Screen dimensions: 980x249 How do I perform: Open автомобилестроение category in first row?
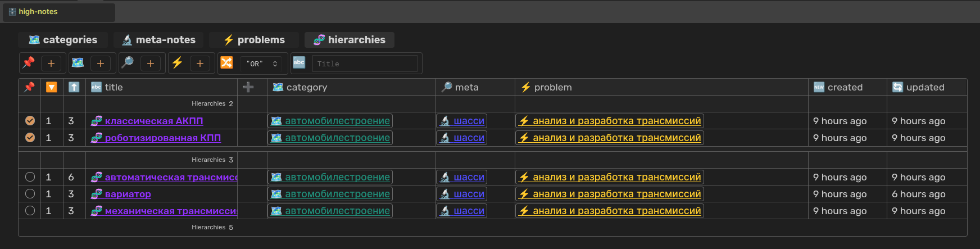(337, 121)
